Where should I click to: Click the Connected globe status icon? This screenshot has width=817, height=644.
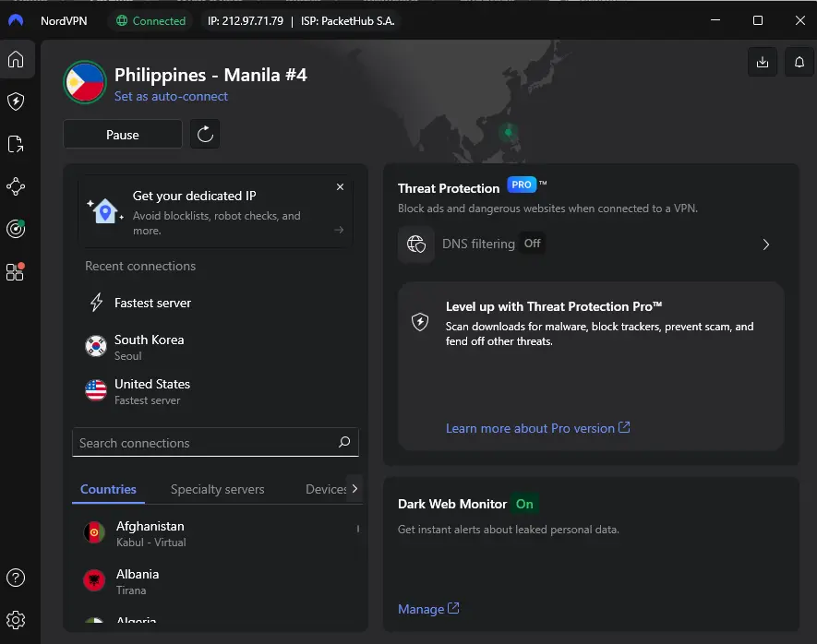(122, 21)
